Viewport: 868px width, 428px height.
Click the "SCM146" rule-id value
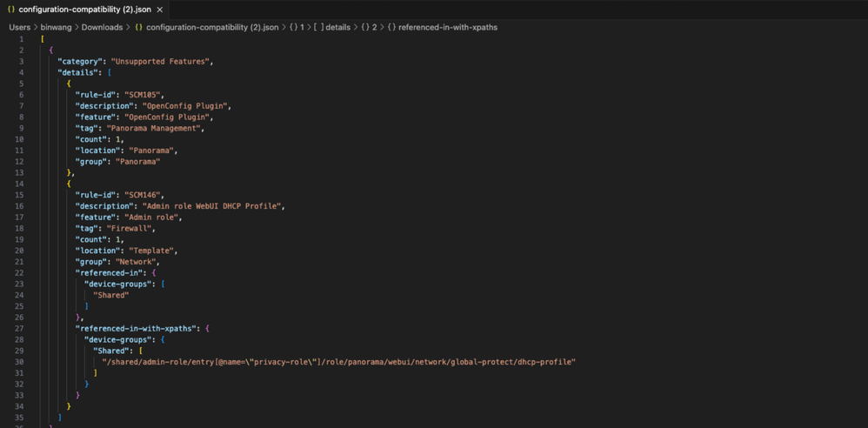(143, 195)
